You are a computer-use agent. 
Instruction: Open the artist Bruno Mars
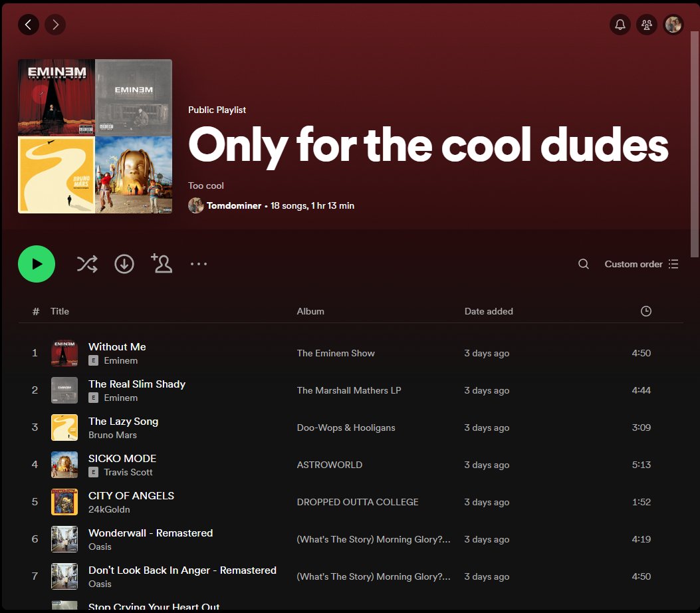pos(112,435)
